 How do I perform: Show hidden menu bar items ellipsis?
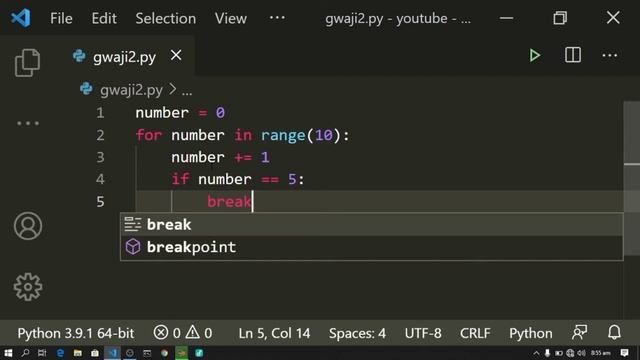click(x=277, y=18)
